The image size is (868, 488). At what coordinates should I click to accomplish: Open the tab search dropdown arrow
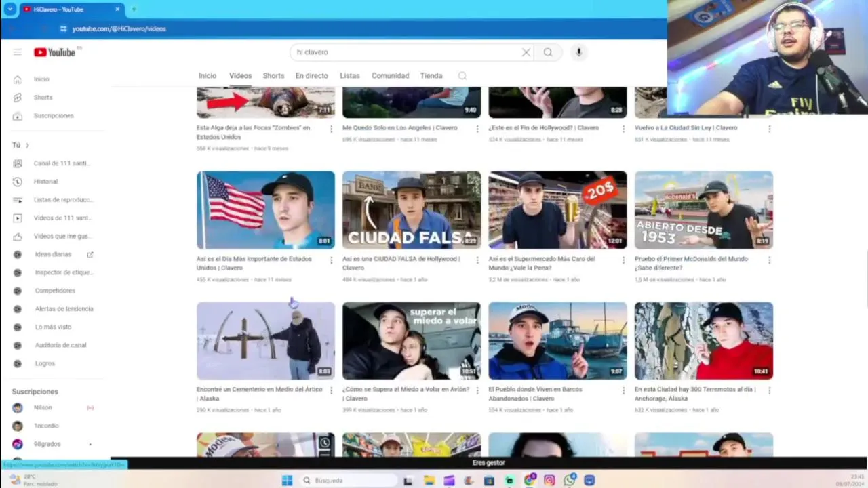tap(9, 9)
